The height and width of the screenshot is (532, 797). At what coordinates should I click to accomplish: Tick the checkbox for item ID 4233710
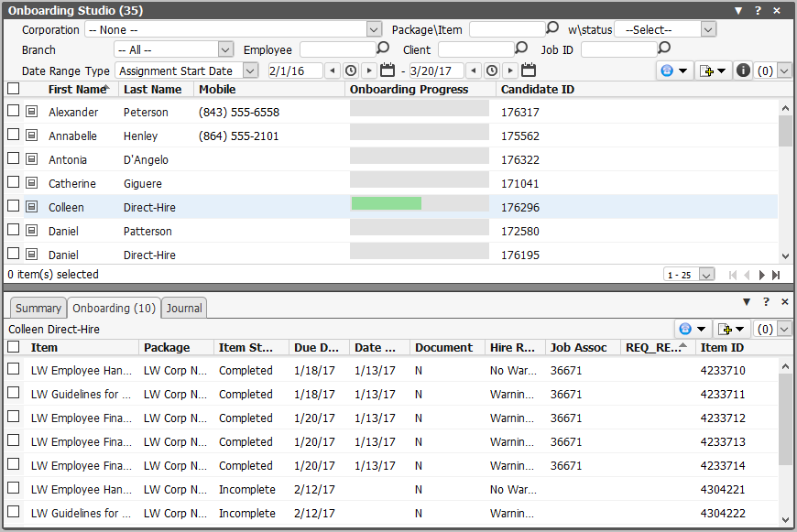point(14,370)
